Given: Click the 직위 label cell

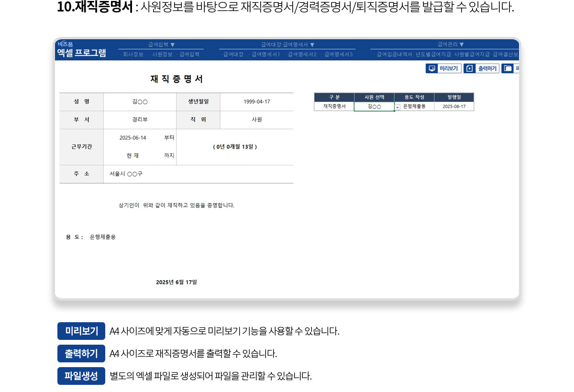Looking at the screenshot, I should [199, 120].
